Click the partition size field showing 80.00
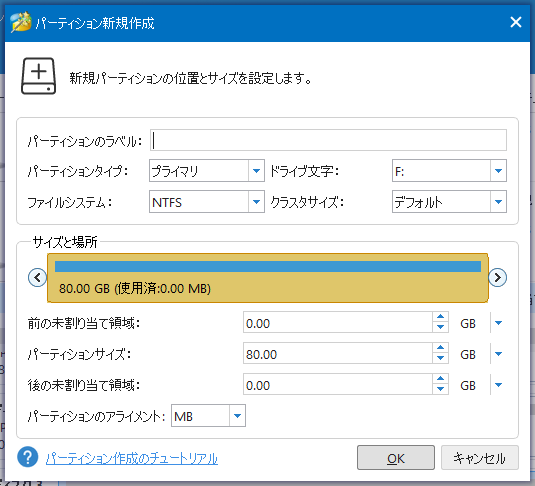 [x=338, y=353]
